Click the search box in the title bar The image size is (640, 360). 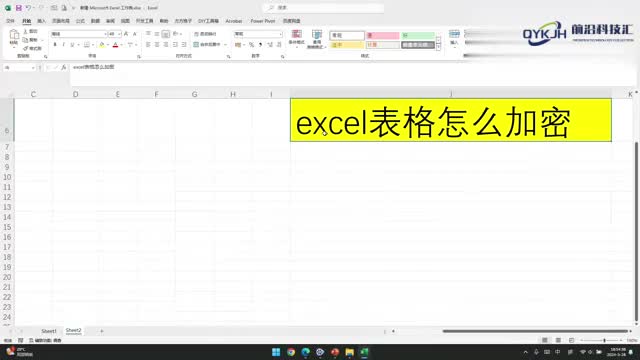324,8
